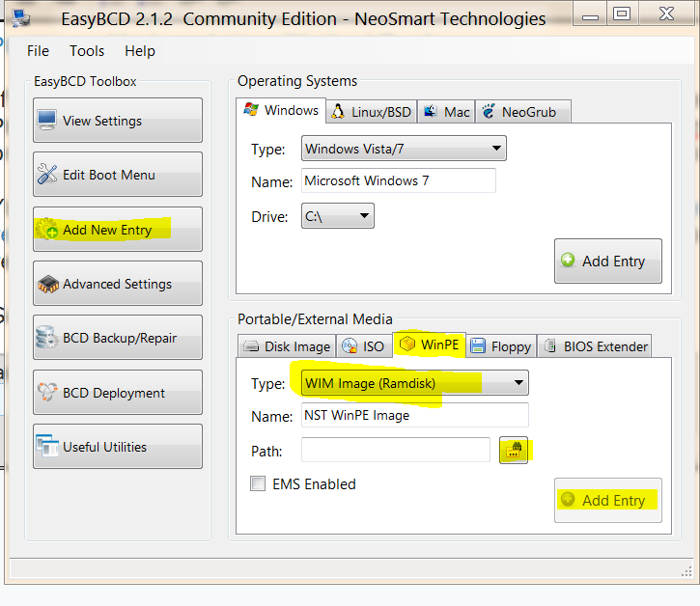Viewport: 700px width, 606px height.
Task: Click the Edit Boot Menu tools icon
Action: pyautogui.click(x=47, y=174)
